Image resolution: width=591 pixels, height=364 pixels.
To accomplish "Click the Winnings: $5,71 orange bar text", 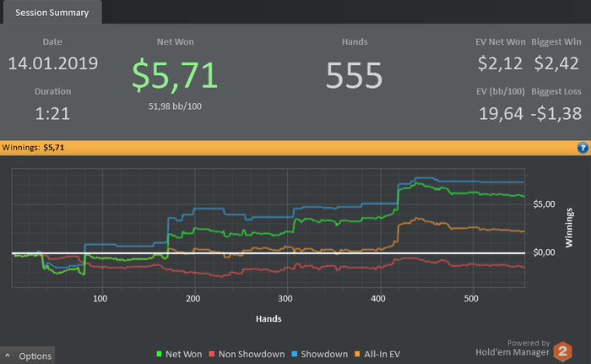I will (x=33, y=148).
